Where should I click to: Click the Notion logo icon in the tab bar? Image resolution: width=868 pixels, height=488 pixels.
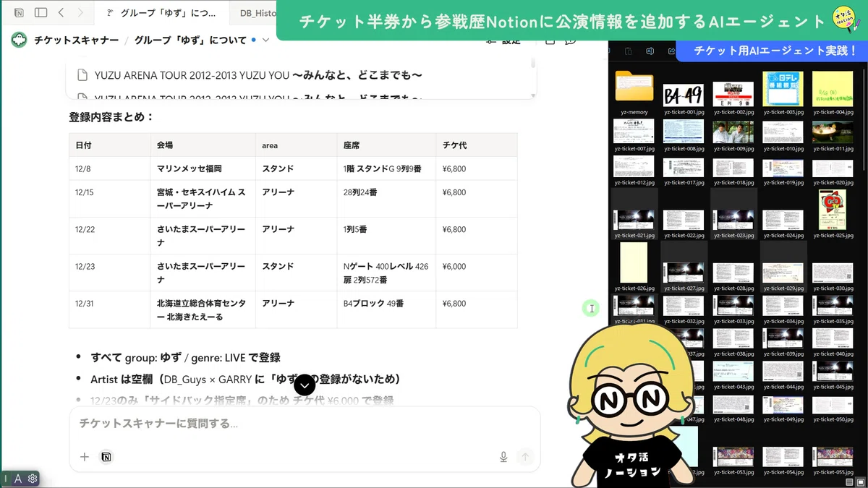pyautogui.click(x=20, y=12)
